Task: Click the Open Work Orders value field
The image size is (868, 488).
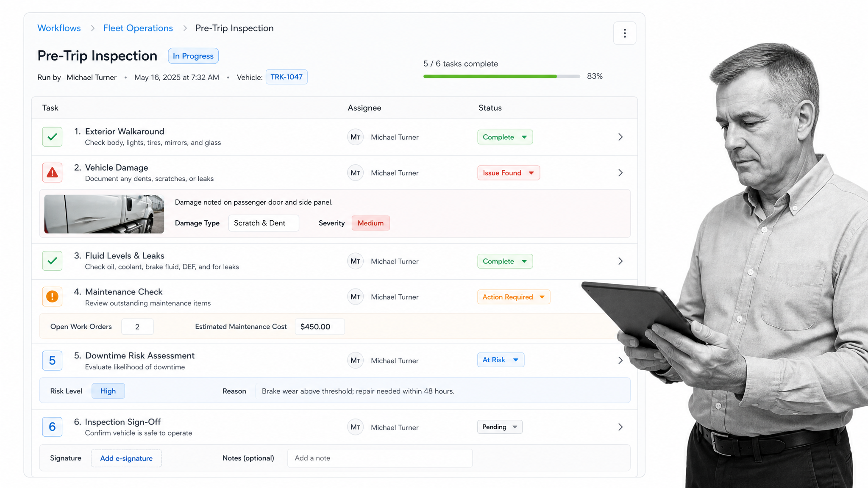Action: click(x=137, y=327)
